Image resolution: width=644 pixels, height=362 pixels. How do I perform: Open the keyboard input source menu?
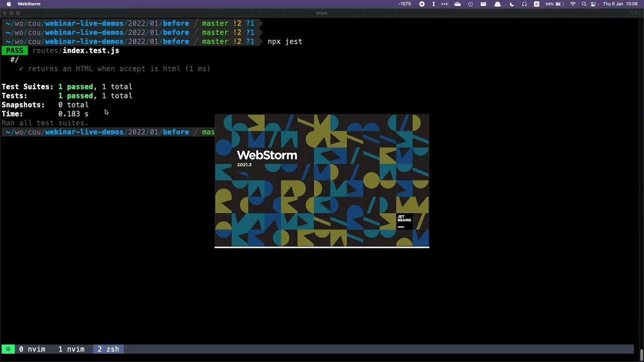(537, 4)
